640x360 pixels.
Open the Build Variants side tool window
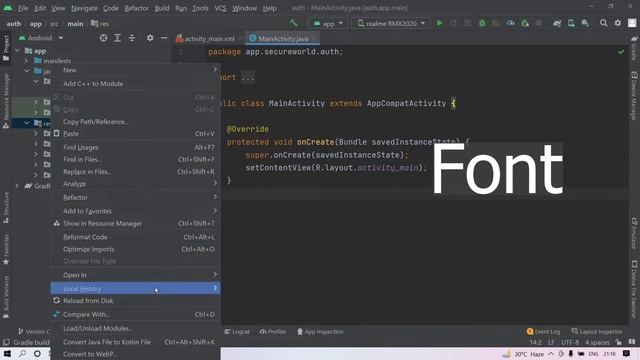(x=6, y=297)
